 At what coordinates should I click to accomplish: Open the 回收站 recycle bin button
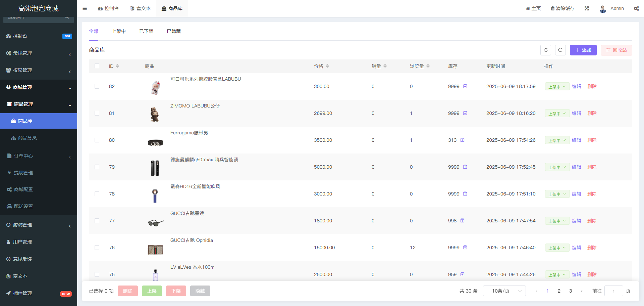tap(616, 50)
